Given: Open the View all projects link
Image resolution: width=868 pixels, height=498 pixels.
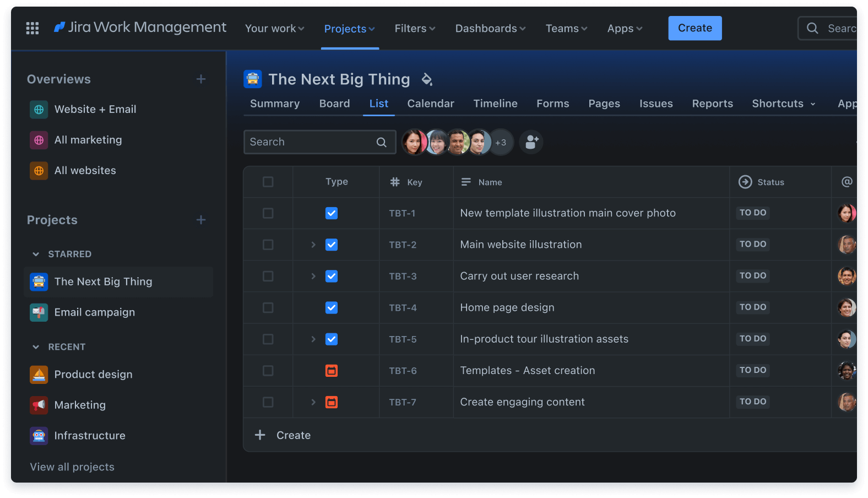Looking at the screenshot, I should 72,467.
